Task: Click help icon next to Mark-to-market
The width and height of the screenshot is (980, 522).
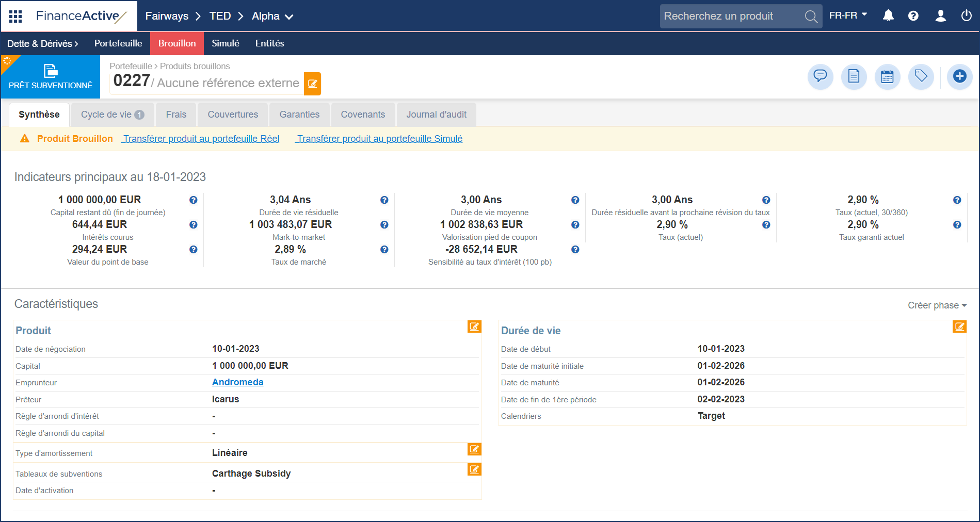Action: 384,225
